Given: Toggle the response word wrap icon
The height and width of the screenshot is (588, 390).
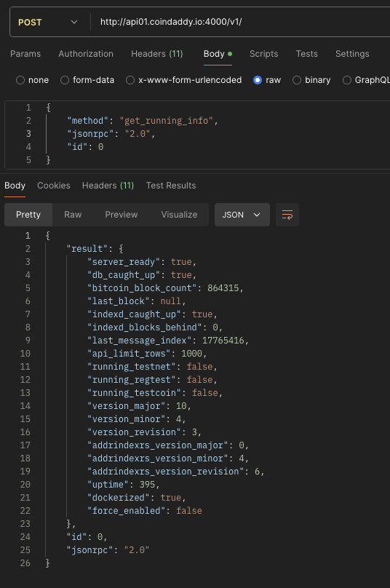Looking at the screenshot, I should tap(287, 215).
